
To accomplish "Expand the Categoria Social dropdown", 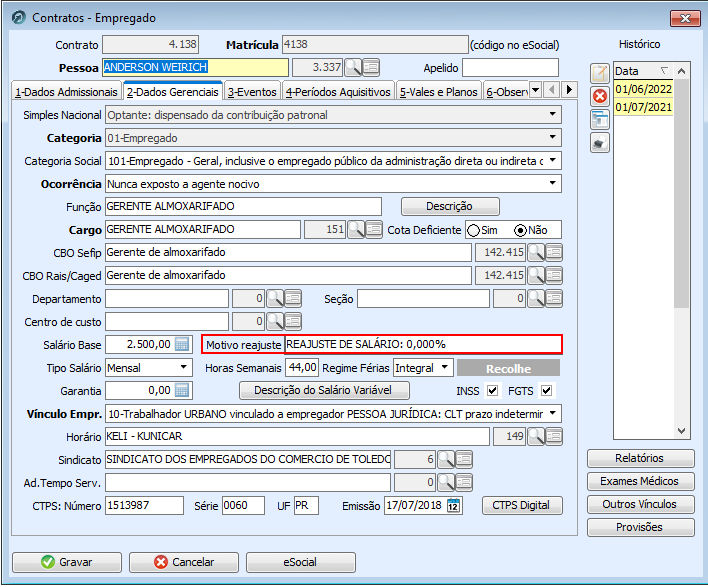I will (553, 160).
